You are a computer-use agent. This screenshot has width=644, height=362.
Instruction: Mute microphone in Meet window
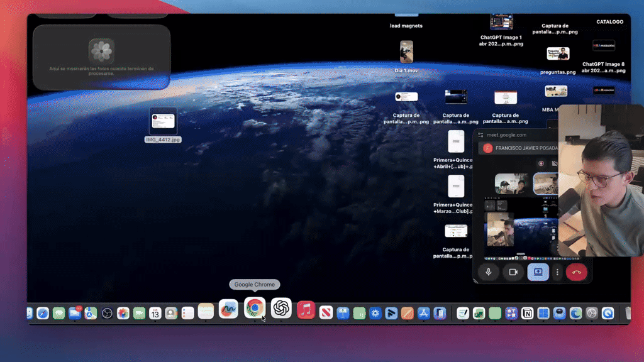click(x=488, y=271)
